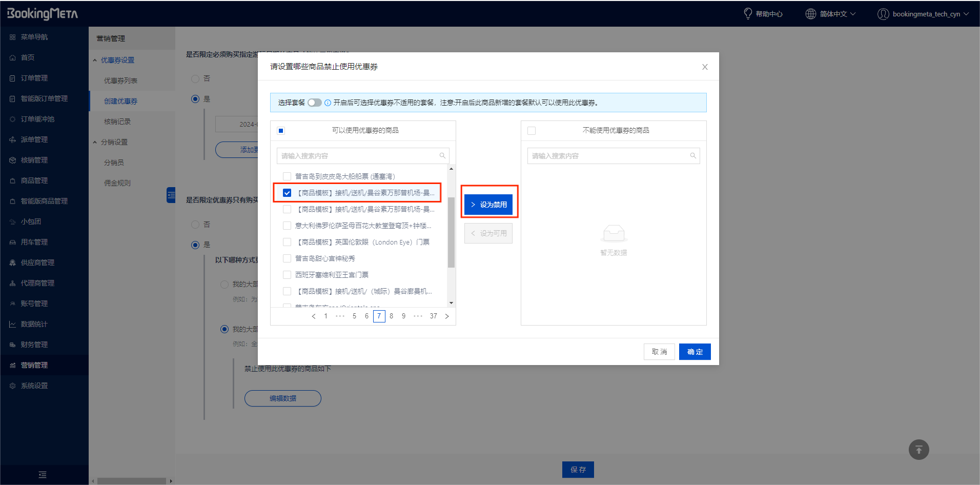Close the coupon product dialog

(x=705, y=67)
